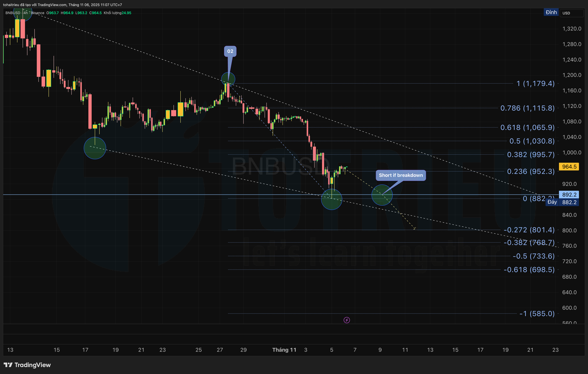The image size is (588, 374).
Task: Click the green circle beneath the 02 callout
Action: [x=228, y=79]
